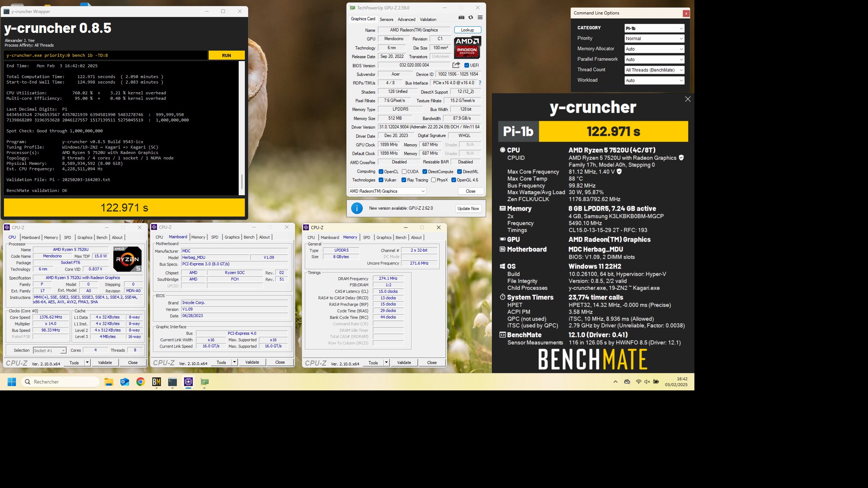Click Close in CPU-Z Memory window
Screen dimensions: 868x488
[432, 363]
